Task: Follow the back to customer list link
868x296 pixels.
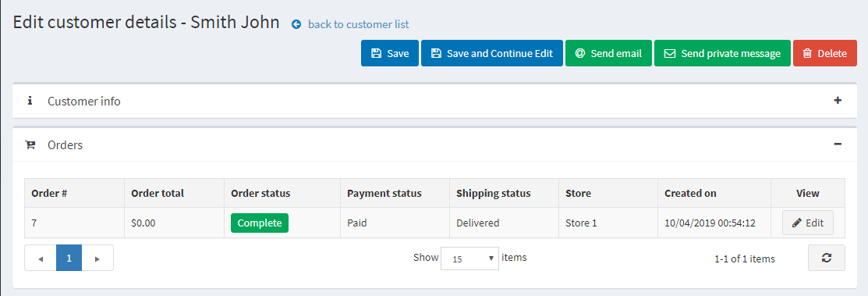Action: [x=359, y=24]
